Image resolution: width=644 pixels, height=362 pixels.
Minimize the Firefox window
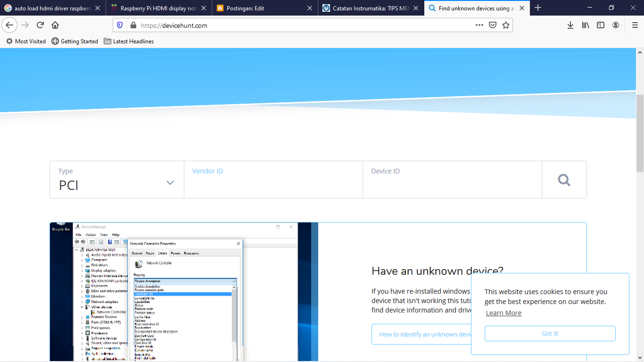pyautogui.click(x=590, y=8)
